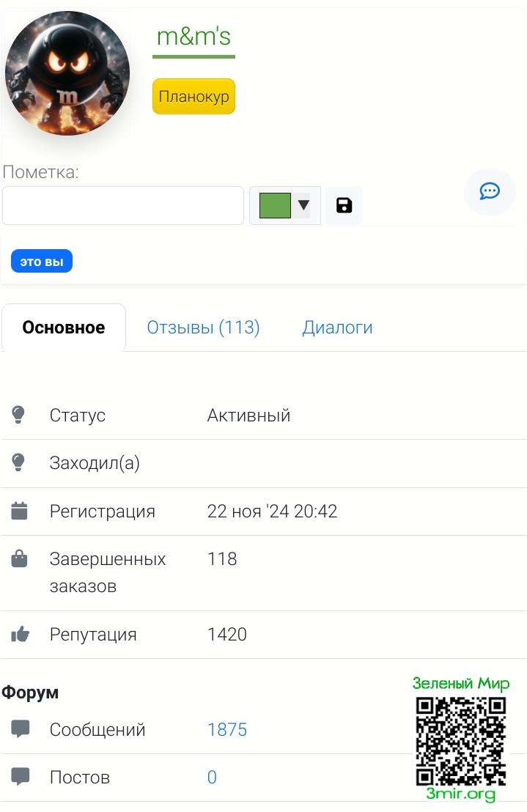The height and width of the screenshot is (812, 527).
Task: Click the speech bubble icon beside Постов
Action: point(21,777)
